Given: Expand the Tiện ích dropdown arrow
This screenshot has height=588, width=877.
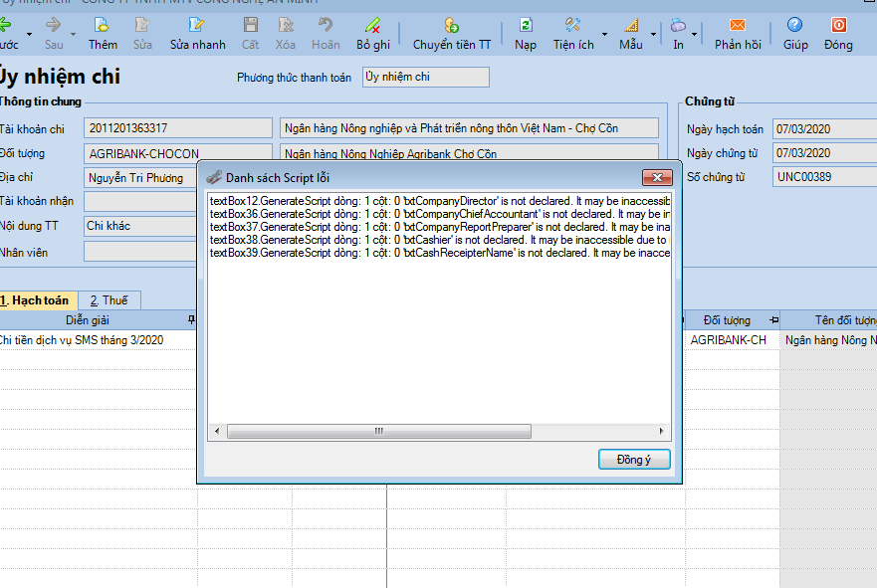Looking at the screenshot, I should coord(604,34).
